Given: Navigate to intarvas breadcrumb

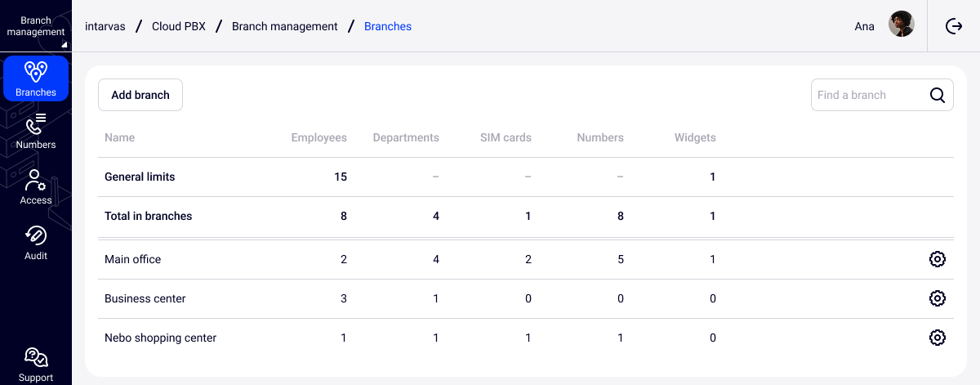Looking at the screenshot, I should [x=105, y=26].
